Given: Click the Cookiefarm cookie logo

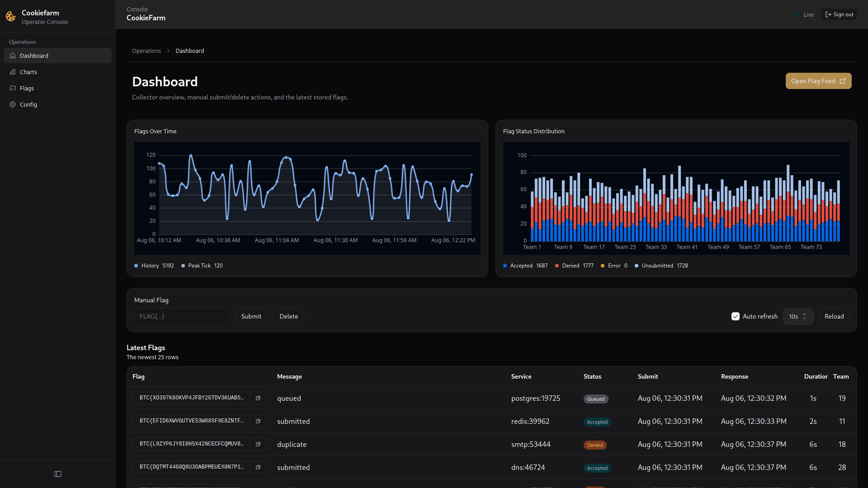Looking at the screenshot, I should pos(10,16).
